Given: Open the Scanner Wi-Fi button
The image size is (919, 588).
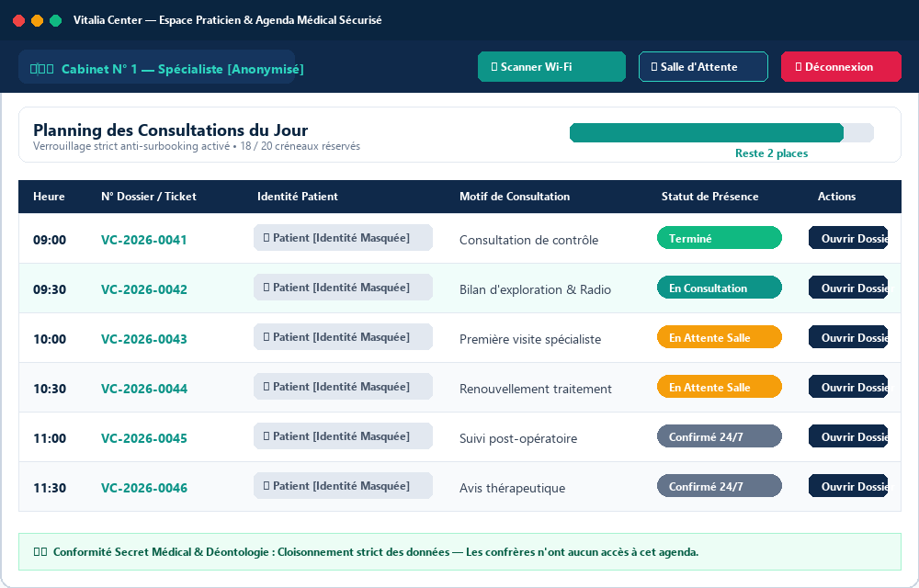Looking at the screenshot, I should pyautogui.click(x=551, y=67).
